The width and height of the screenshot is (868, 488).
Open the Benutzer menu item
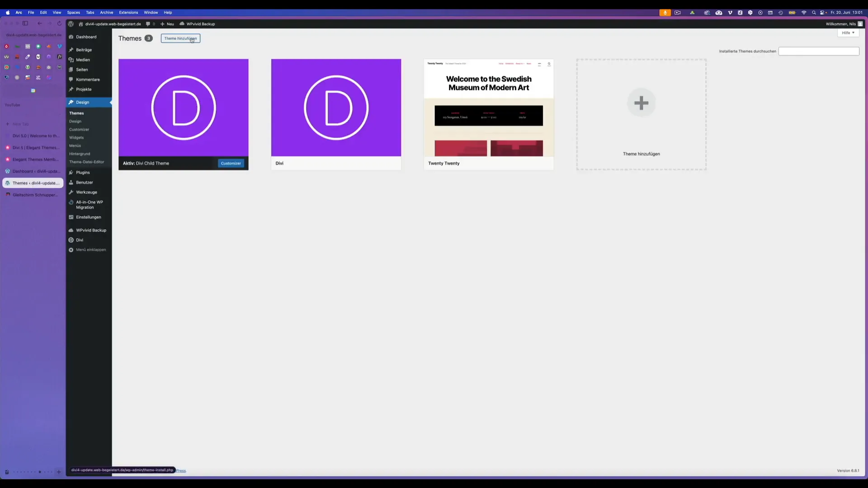89,183
